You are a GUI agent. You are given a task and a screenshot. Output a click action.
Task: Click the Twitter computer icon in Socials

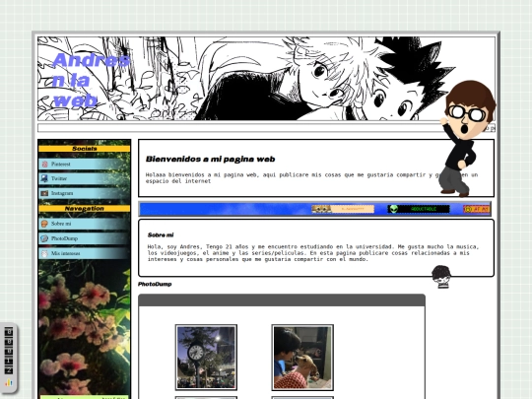[x=44, y=178]
